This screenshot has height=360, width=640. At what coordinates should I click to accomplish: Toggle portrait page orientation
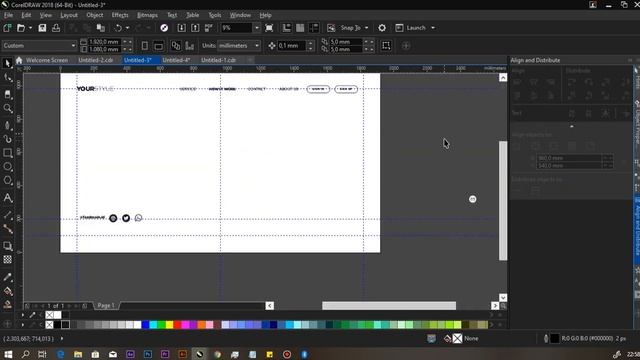point(144,45)
